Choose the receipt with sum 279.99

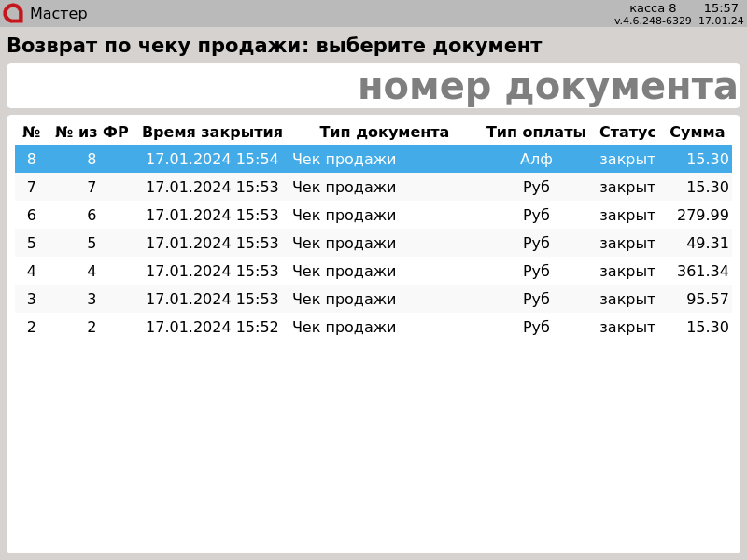(373, 216)
